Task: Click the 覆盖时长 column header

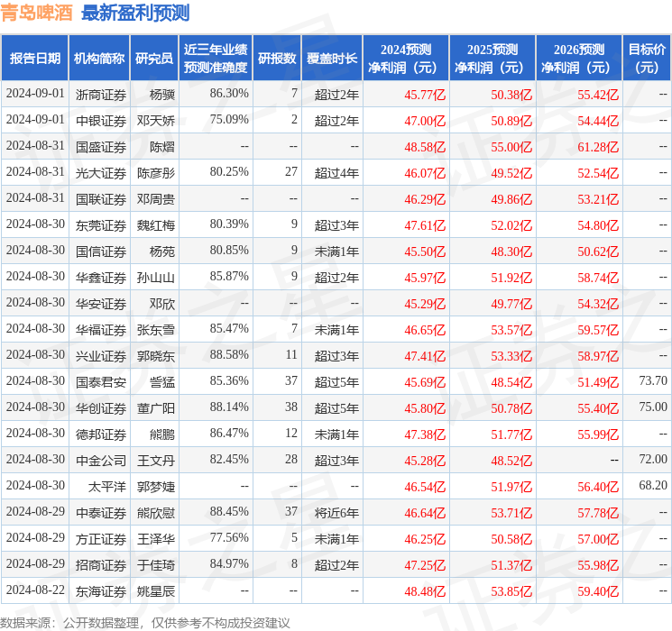Action: coord(332,59)
